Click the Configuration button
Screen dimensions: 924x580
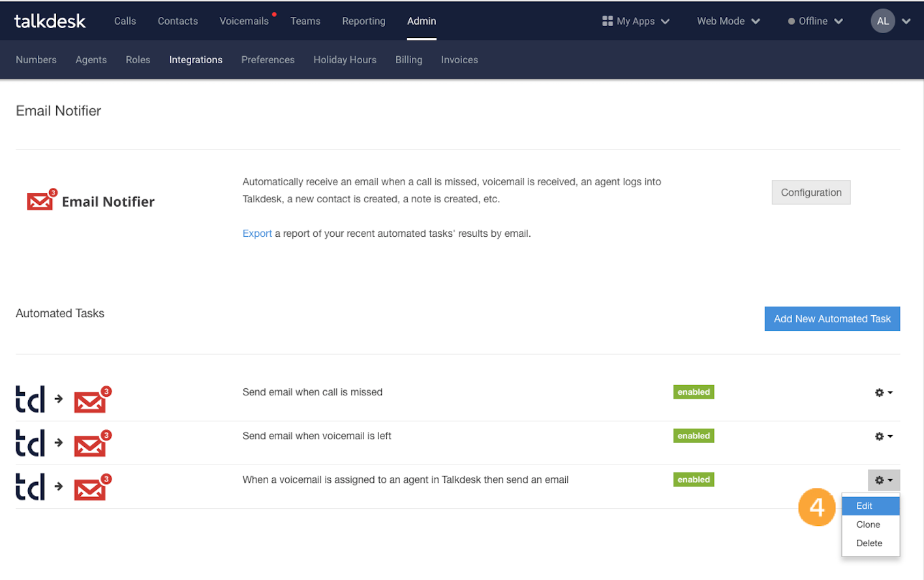tap(811, 192)
